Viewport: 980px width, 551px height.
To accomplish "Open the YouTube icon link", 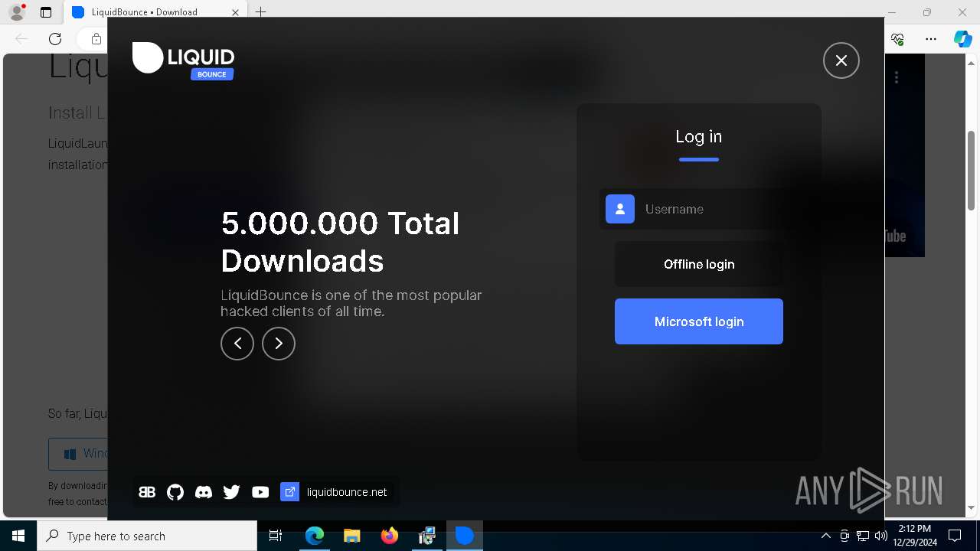I will 260,492.
